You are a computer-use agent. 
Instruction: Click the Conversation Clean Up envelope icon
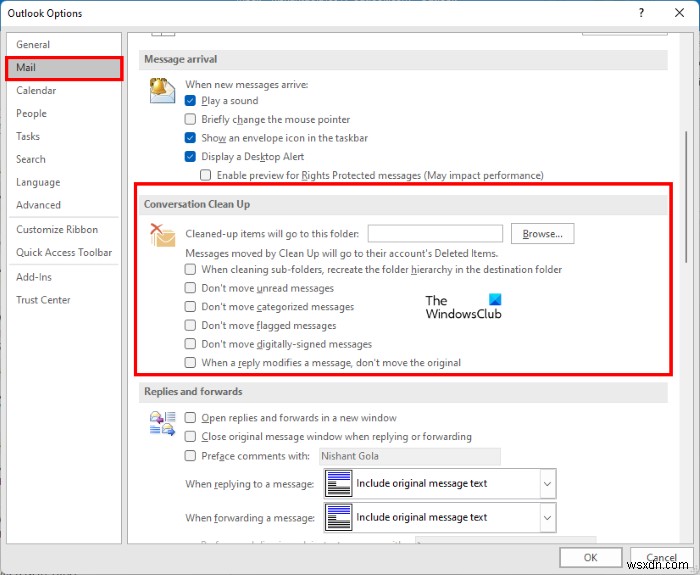pos(162,235)
